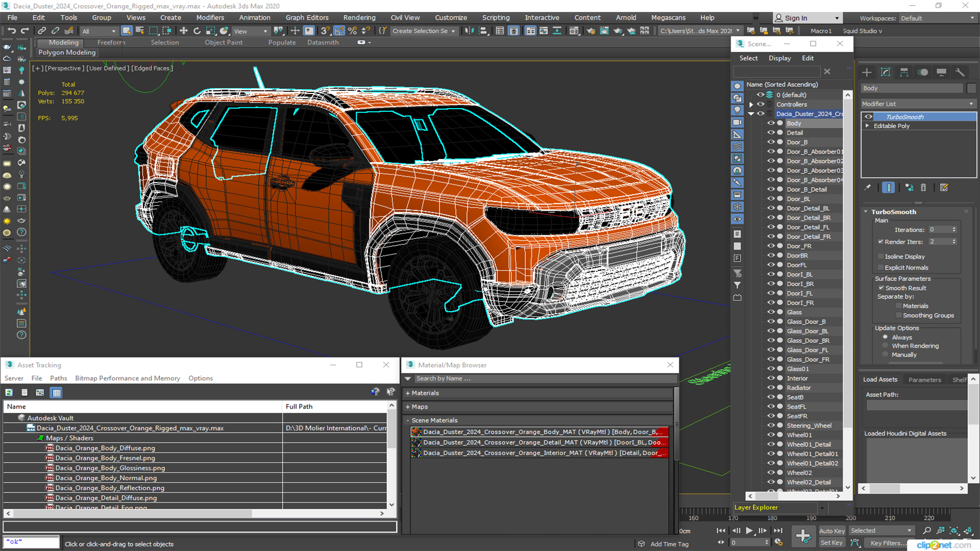Viewport: 980px width, 551px height.
Task: Choose the Select and Move tool
Action: [x=184, y=31]
